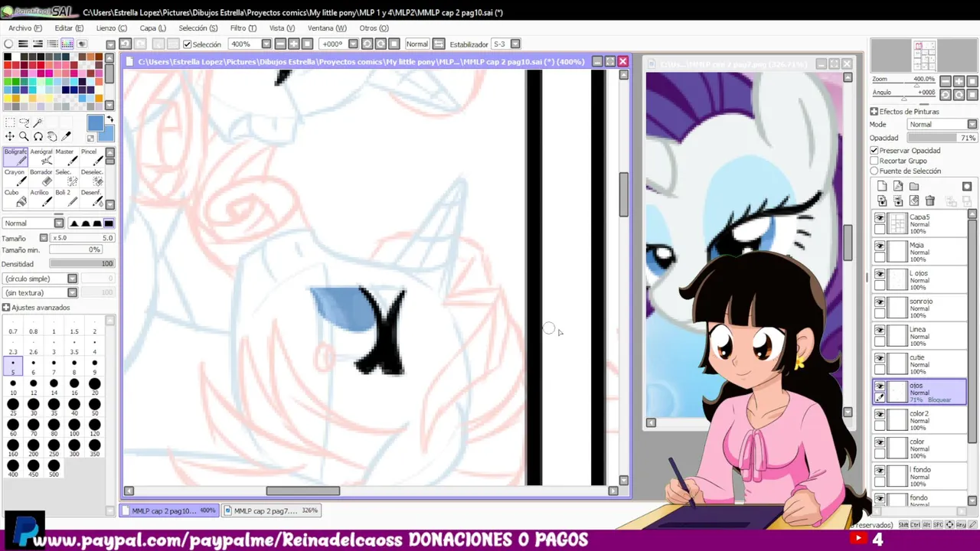Viewport: 980px width, 551px height.
Task: Delete the current layer with trash icon
Action: coord(930,201)
